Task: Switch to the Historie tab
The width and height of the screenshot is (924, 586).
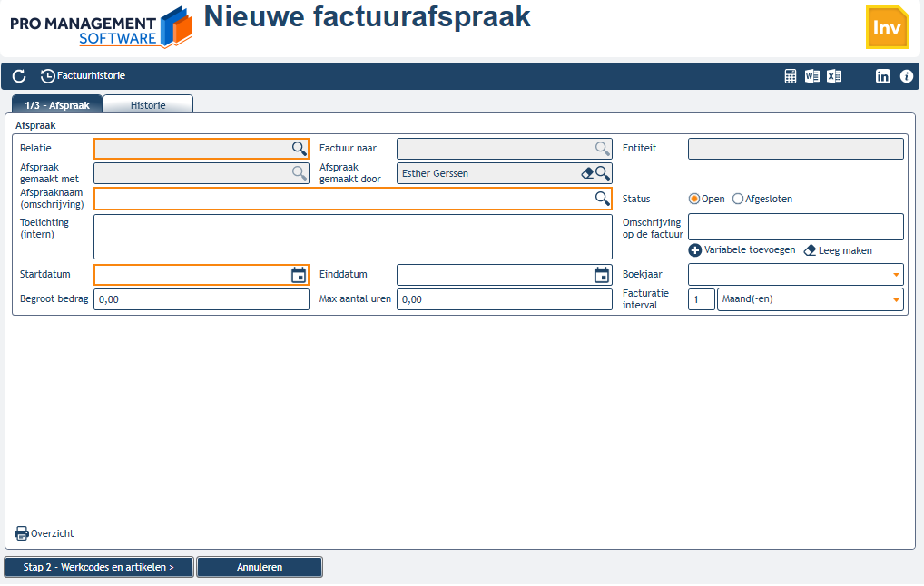Action: [148, 105]
